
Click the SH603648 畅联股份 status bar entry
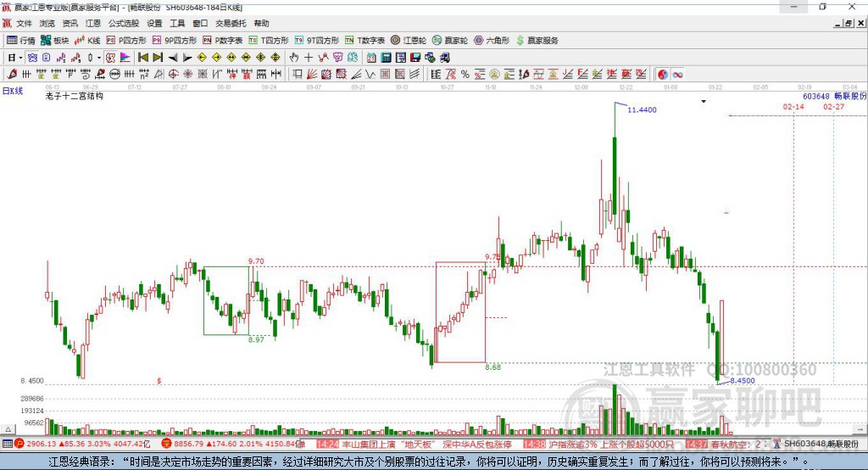(x=821, y=444)
